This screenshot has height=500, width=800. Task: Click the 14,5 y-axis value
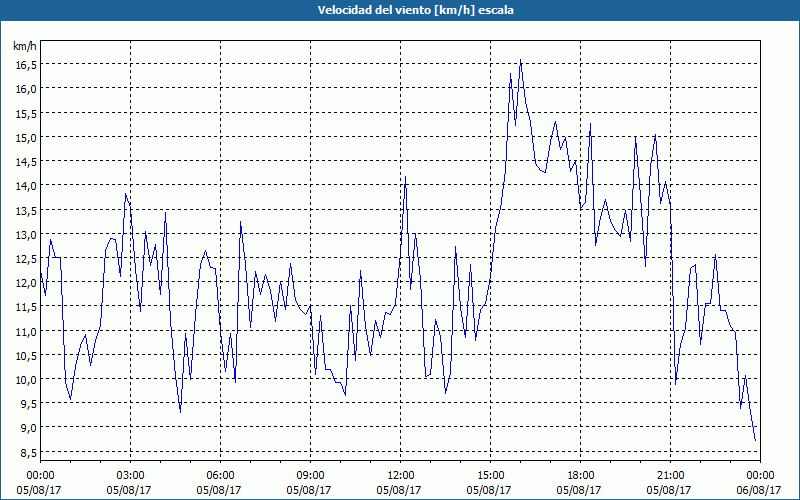click(x=26, y=162)
